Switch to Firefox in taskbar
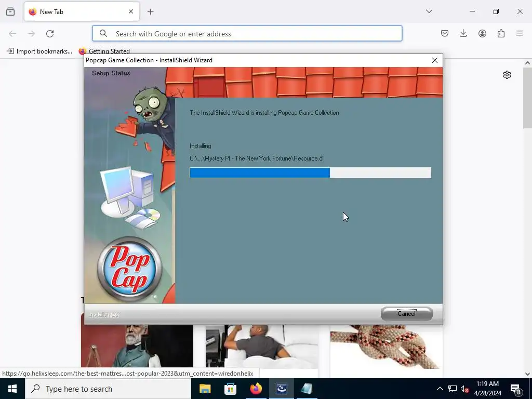The width and height of the screenshot is (532, 399). point(256,389)
